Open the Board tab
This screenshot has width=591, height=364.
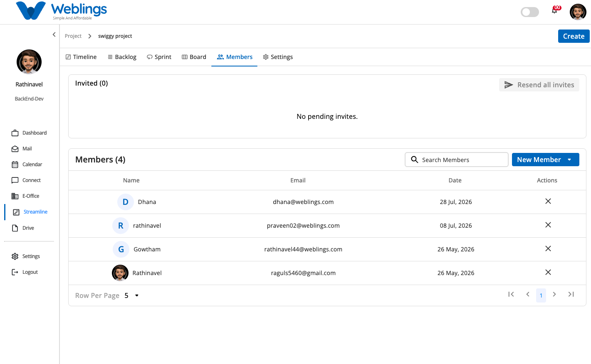point(194,57)
